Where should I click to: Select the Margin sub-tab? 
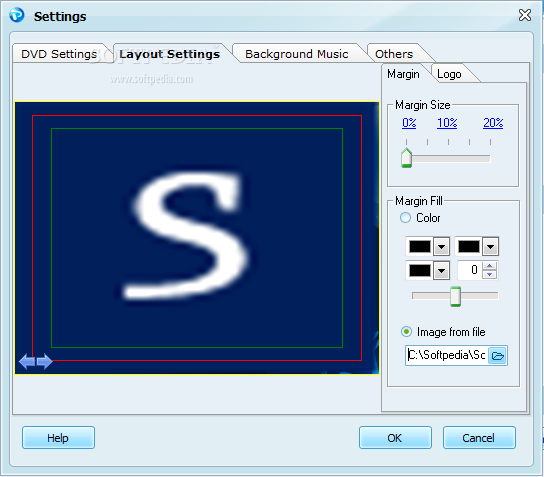pos(403,74)
